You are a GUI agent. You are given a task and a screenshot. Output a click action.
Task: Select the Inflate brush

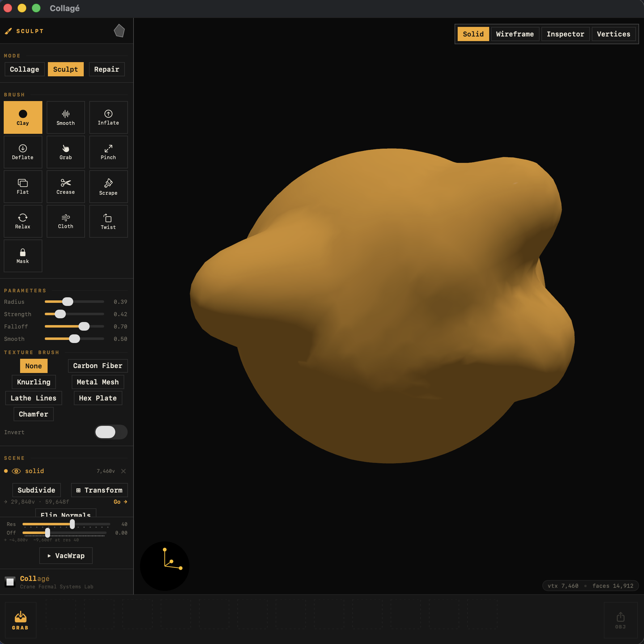pos(108,117)
